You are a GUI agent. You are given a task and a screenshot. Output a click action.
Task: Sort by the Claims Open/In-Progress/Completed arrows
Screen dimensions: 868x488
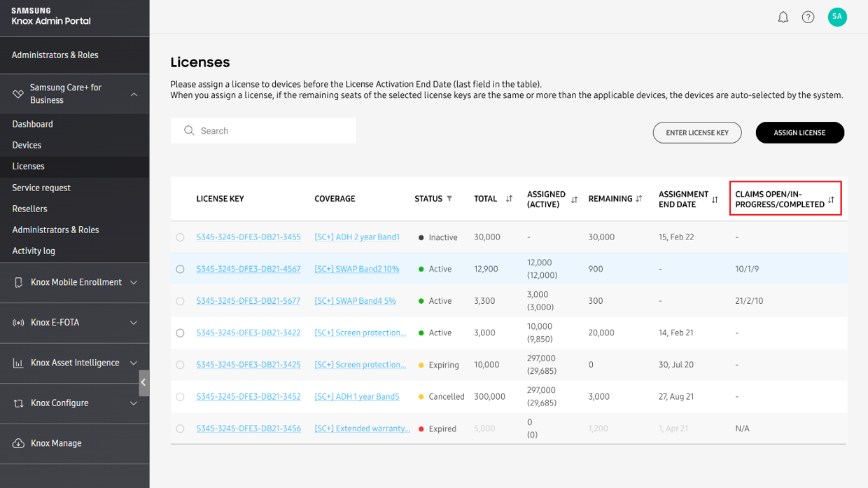tap(831, 200)
